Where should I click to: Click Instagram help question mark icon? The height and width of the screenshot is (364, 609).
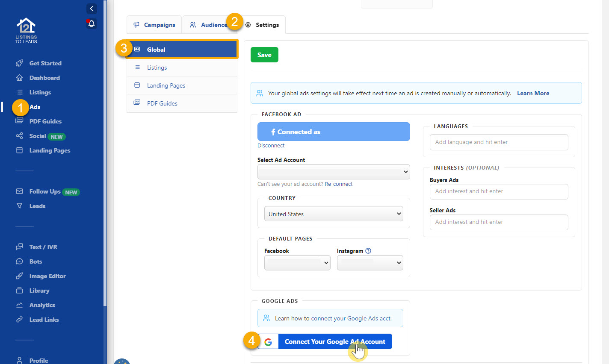coord(368,251)
